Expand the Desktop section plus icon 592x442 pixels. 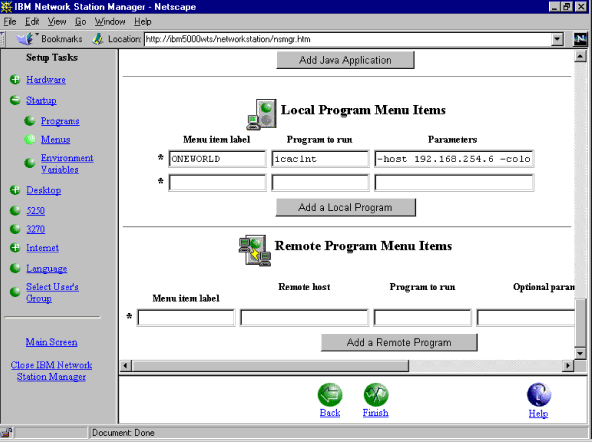(x=15, y=190)
